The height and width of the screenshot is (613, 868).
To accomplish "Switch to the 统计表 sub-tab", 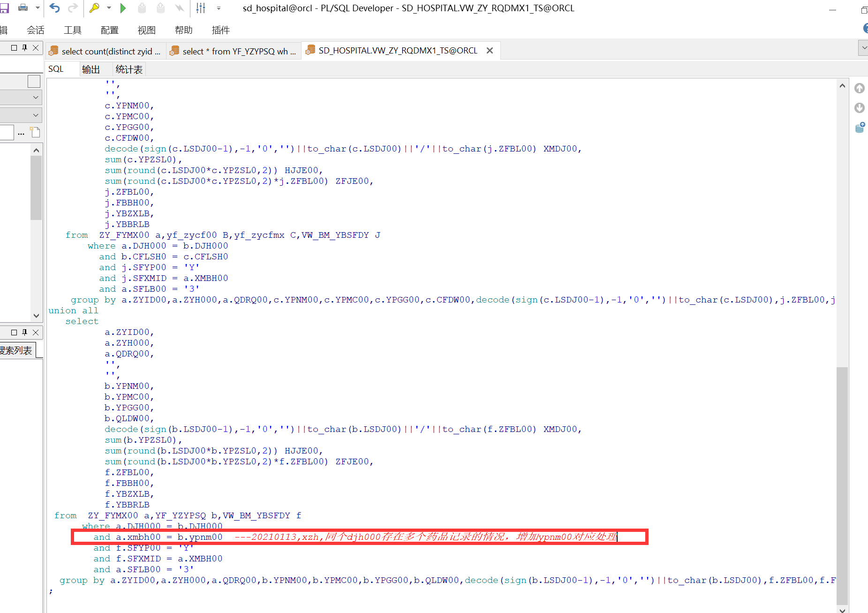I will [129, 69].
